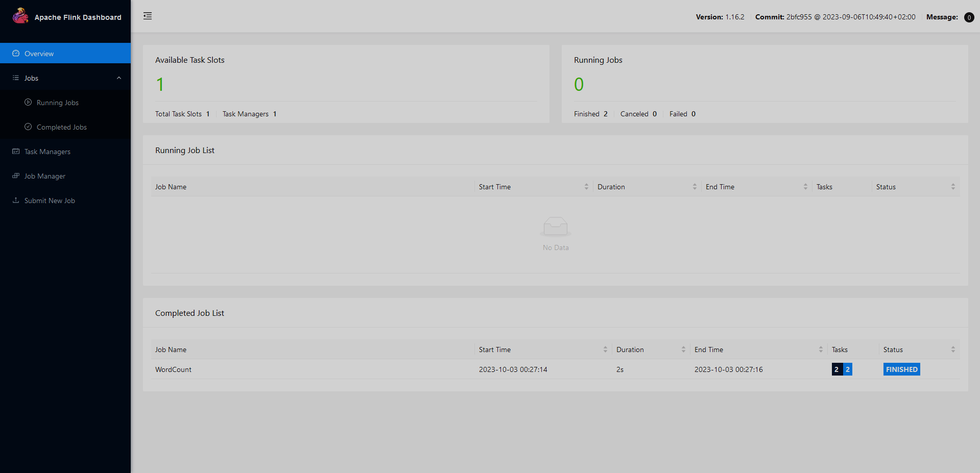Click the Overview dashboard icon

click(x=16, y=53)
